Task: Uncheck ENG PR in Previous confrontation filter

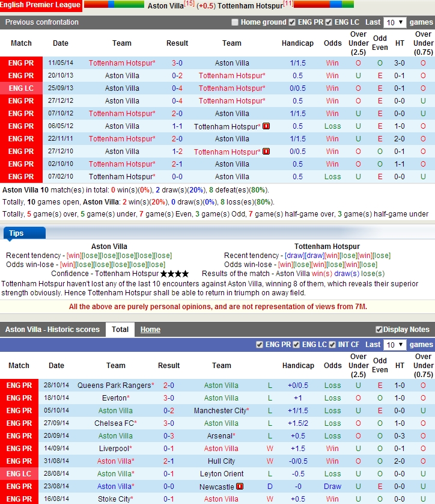Action: (x=292, y=22)
